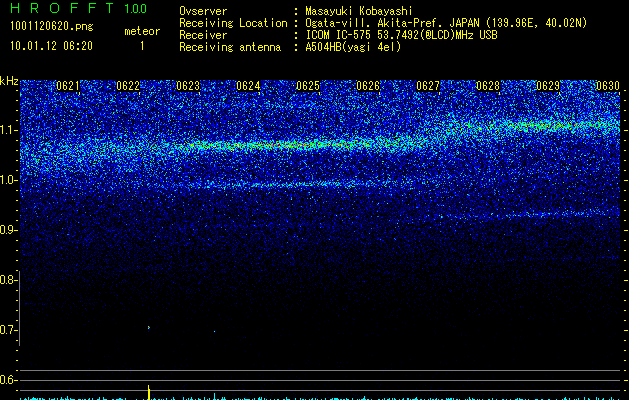Click the 0630 time marker
Screen dimensions: 629x400
[608, 86]
